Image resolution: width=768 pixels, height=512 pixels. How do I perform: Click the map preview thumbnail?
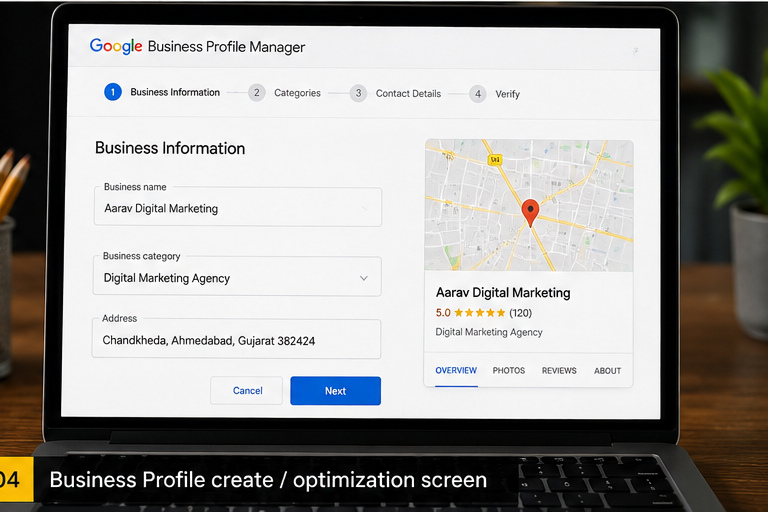pos(529,205)
